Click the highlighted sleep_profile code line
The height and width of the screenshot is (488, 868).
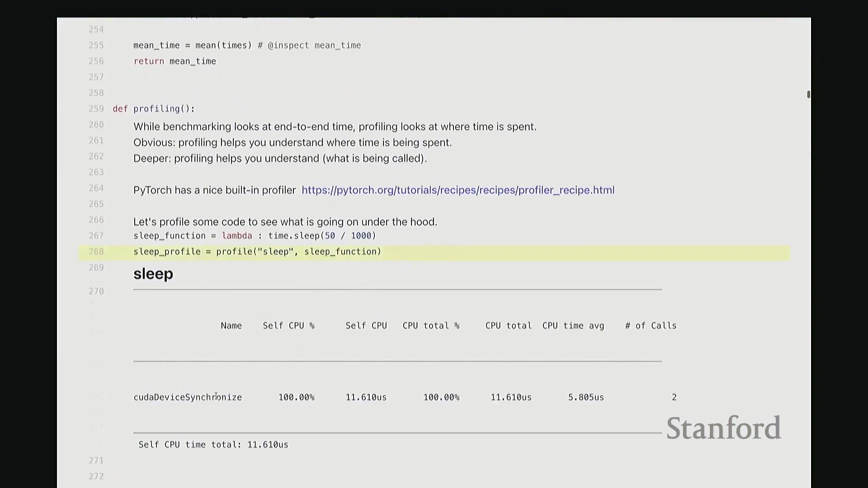pyautogui.click(x=257, y=252)
